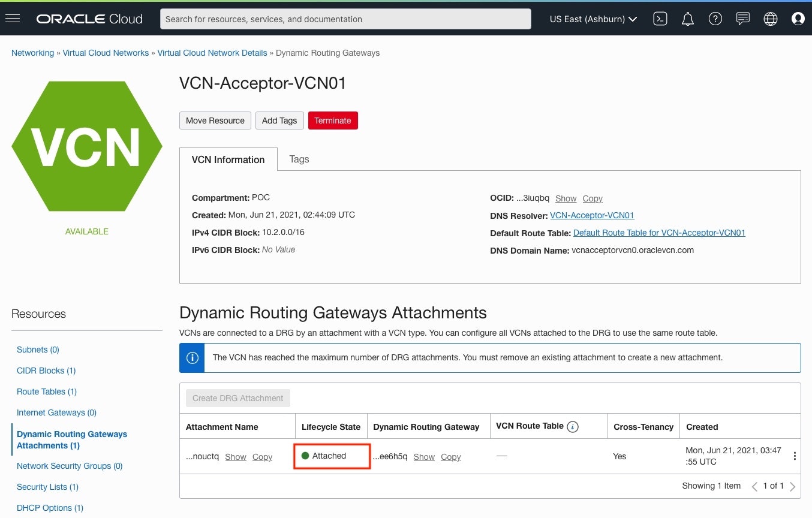The width and height of the screenshot is (812, 518).
Task: Copy the VCN OCID
Action: click(x=593, y=198)
